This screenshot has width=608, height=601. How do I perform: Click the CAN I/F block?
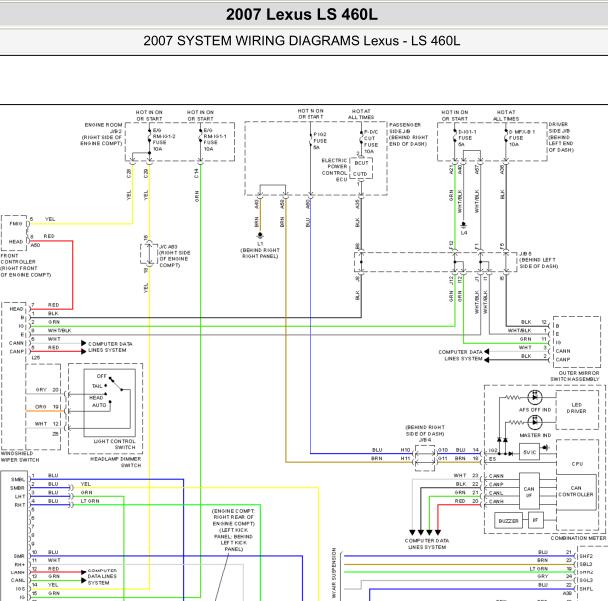click(529, 491)
